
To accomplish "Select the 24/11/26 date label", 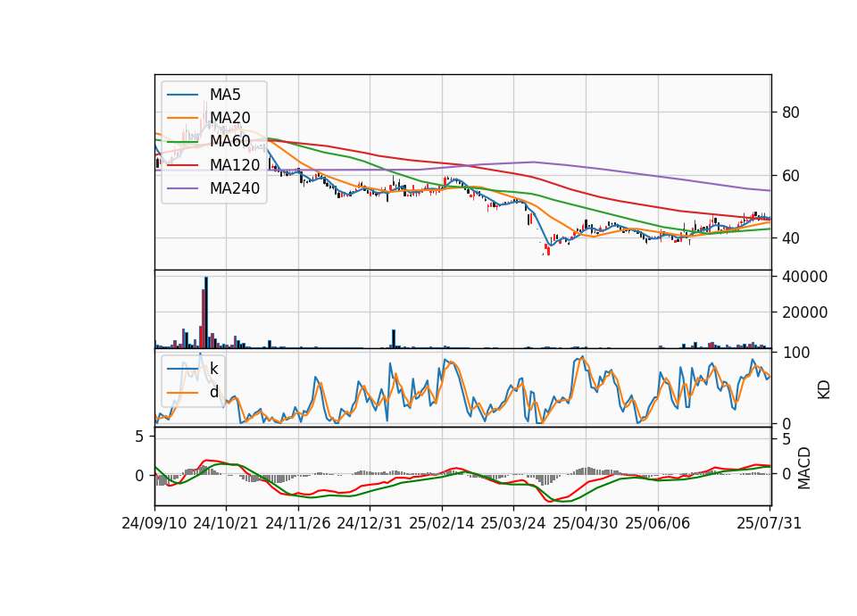I will click(298, 523).
